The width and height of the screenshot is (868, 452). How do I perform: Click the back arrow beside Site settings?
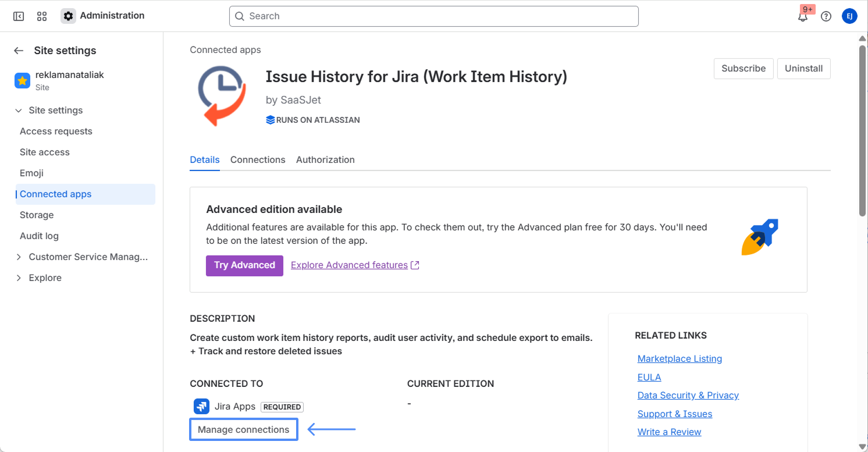coord(19,51)
